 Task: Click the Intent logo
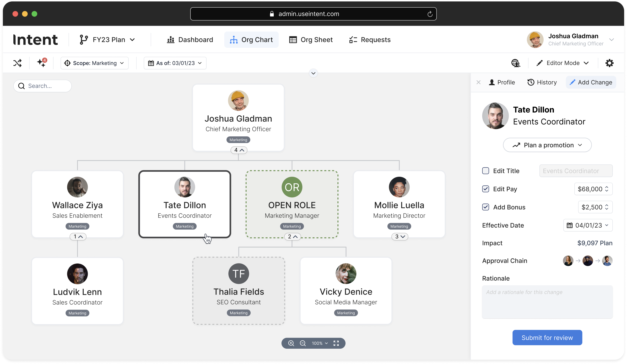(35, 40)
